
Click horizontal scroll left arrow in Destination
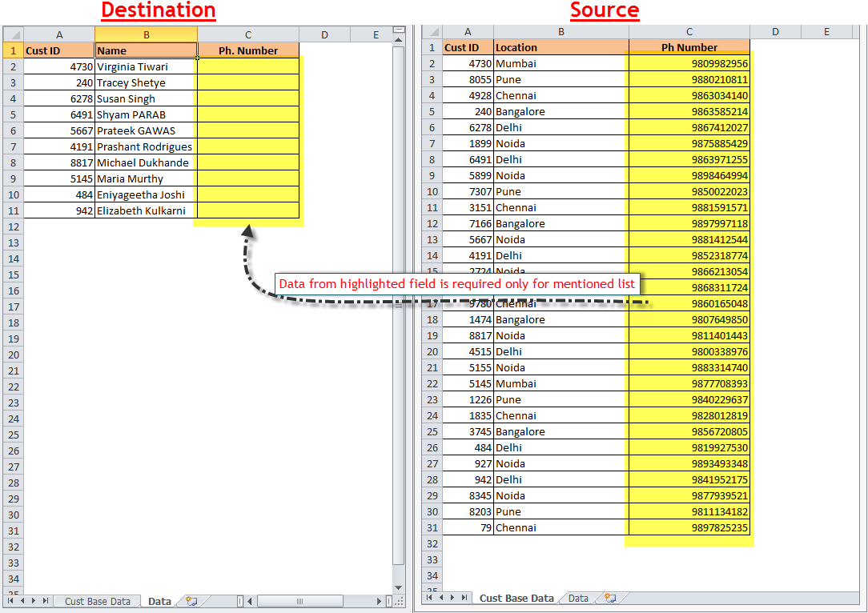click(x=250, y=601)
